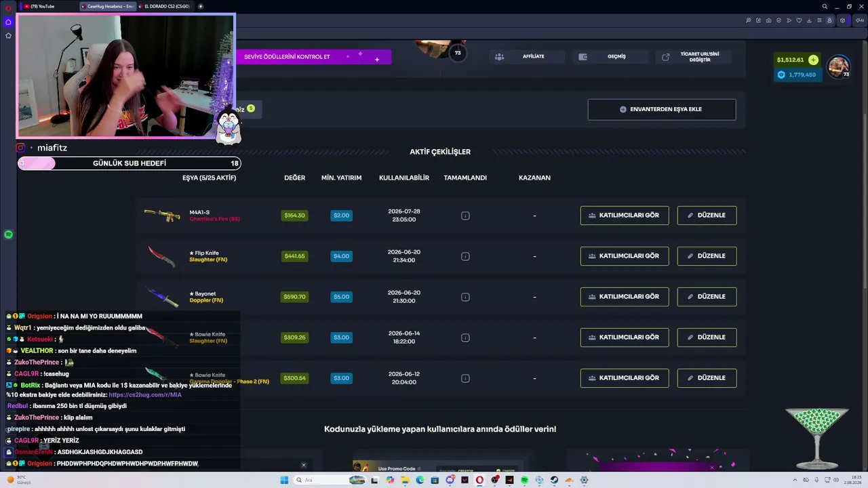The width and height of the screenshot is (868, 488).
Task: Open the cs2hug.com/r/MIA chat link
Action: (x=145, y=394)
